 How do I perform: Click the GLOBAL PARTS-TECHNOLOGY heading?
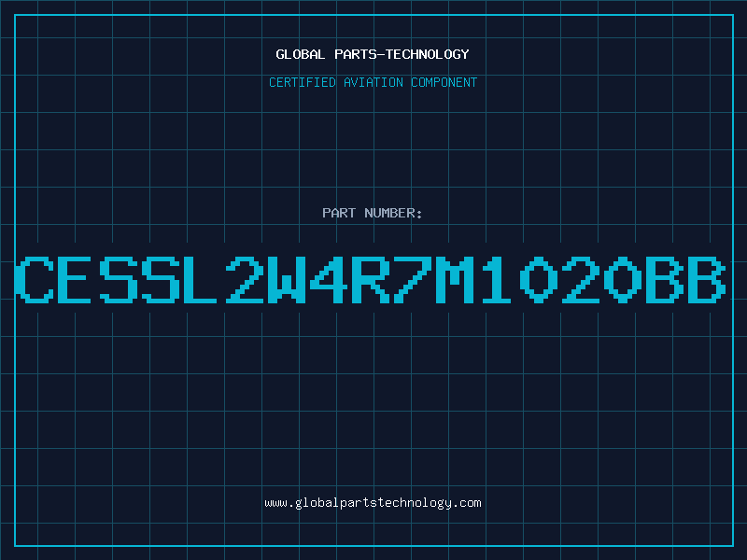(373, 54)
